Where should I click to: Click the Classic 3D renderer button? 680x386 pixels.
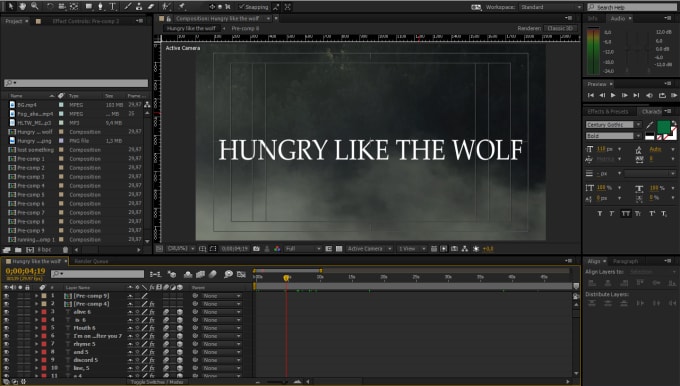pyautogui.click(x=560, y=28)
